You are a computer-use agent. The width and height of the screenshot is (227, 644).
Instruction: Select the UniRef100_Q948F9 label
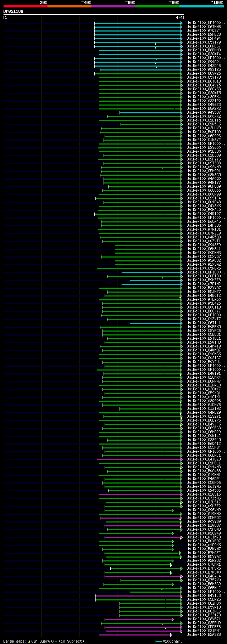click(x=204, y=245)
